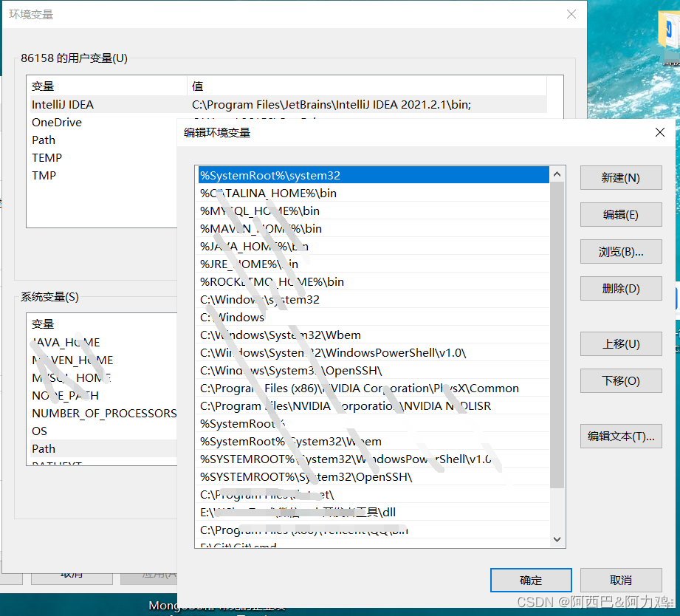This screenshot has width=680, height=616.
Task: Move the entry up with 上移(U)
Action: point(621,344)
